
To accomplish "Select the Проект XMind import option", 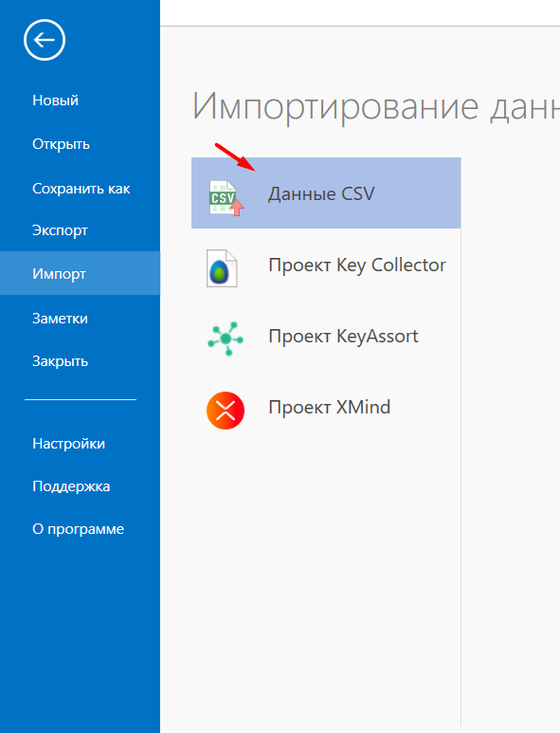I will click(326, 407).
